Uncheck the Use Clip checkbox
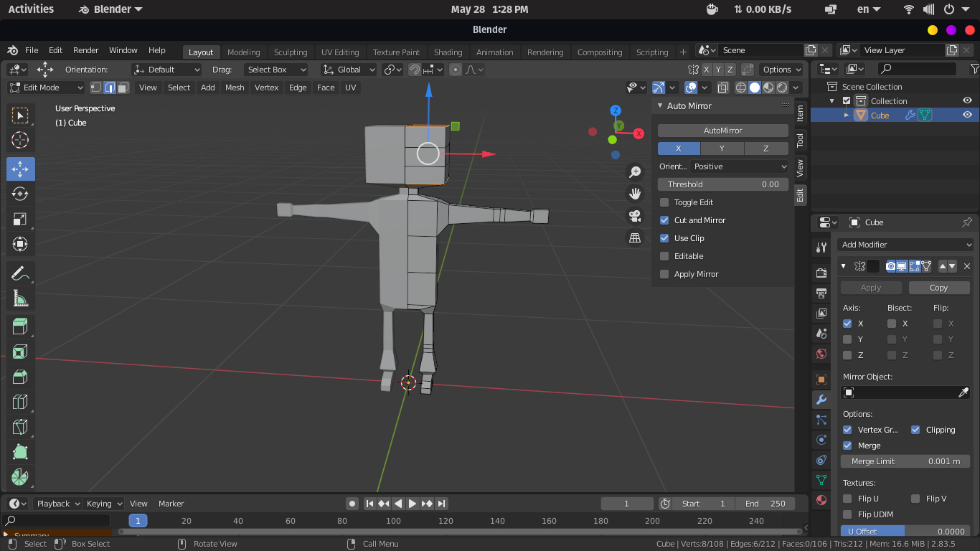Viewport: 980px width, 551px height. (x=664, y=238)
